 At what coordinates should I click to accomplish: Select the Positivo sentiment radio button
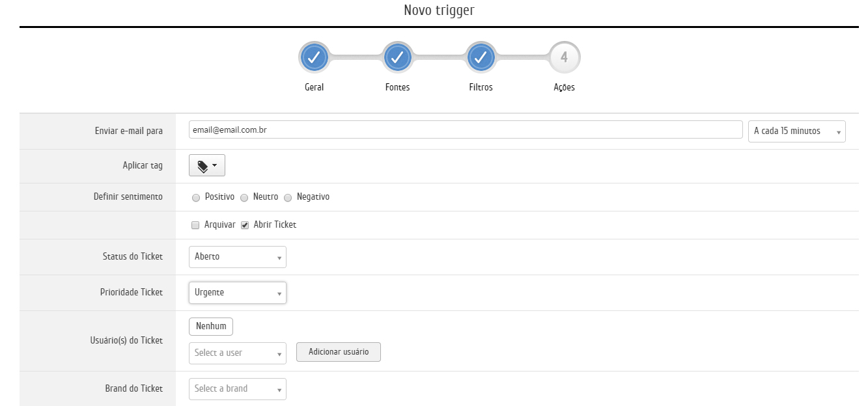click(x=196, y=197)
